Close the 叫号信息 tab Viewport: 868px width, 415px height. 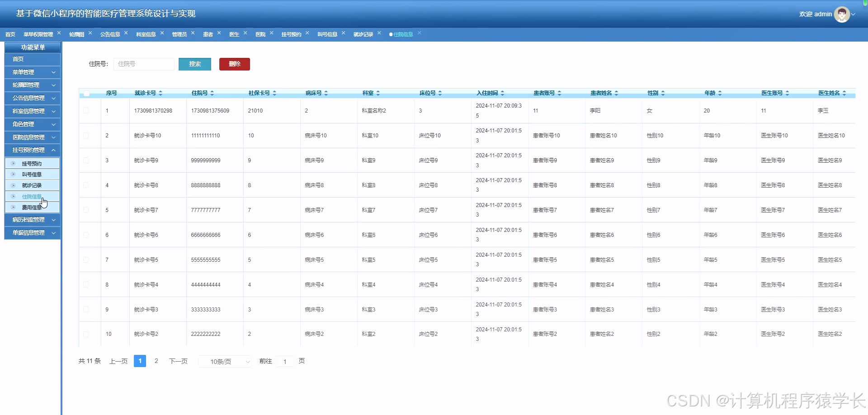pos(343,33)
